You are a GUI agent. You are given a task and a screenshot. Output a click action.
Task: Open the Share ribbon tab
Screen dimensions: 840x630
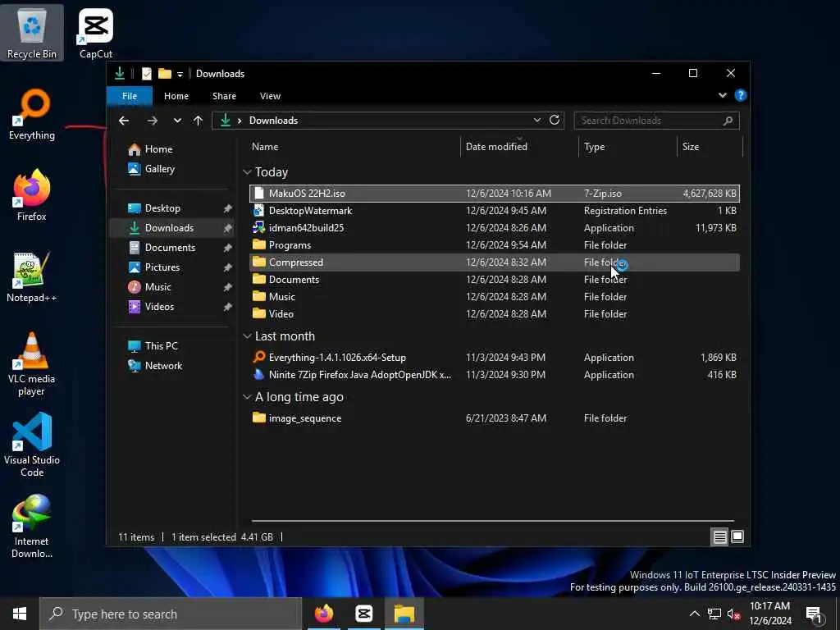tap(224, 96)
